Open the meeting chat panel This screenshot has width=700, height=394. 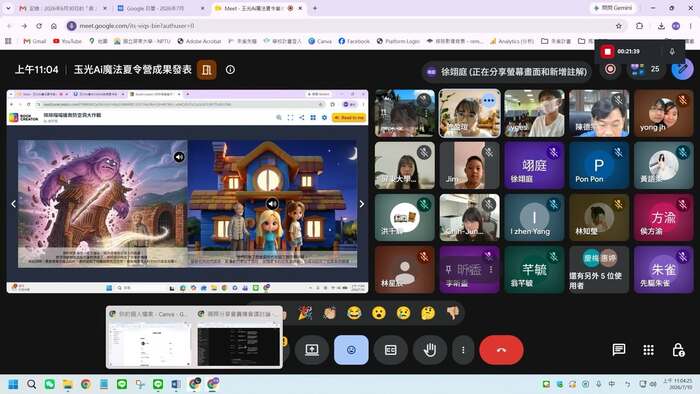click(619, 350)
